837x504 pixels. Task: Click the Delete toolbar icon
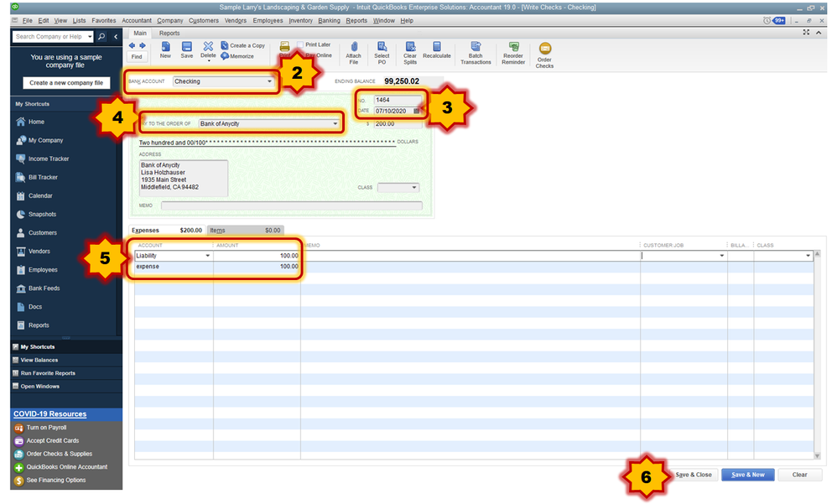[x=208, y=46]
